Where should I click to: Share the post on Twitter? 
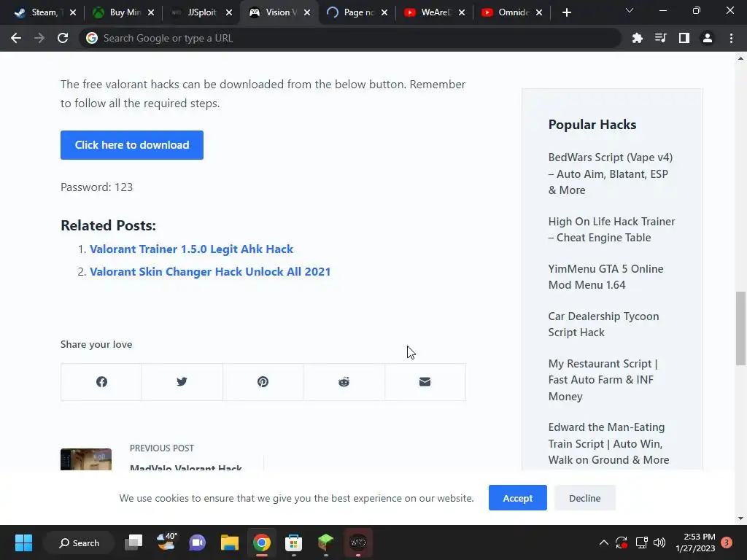pos(182,382)
